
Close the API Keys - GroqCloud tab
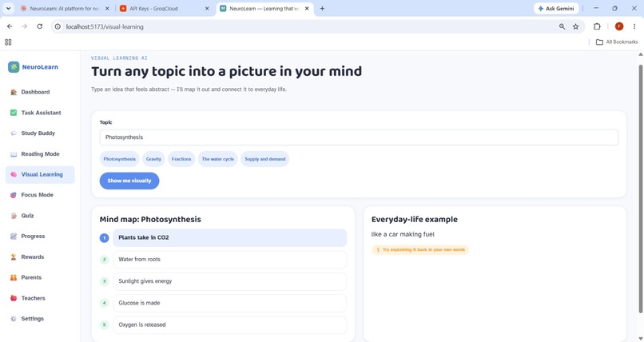[x=207, y=9]
